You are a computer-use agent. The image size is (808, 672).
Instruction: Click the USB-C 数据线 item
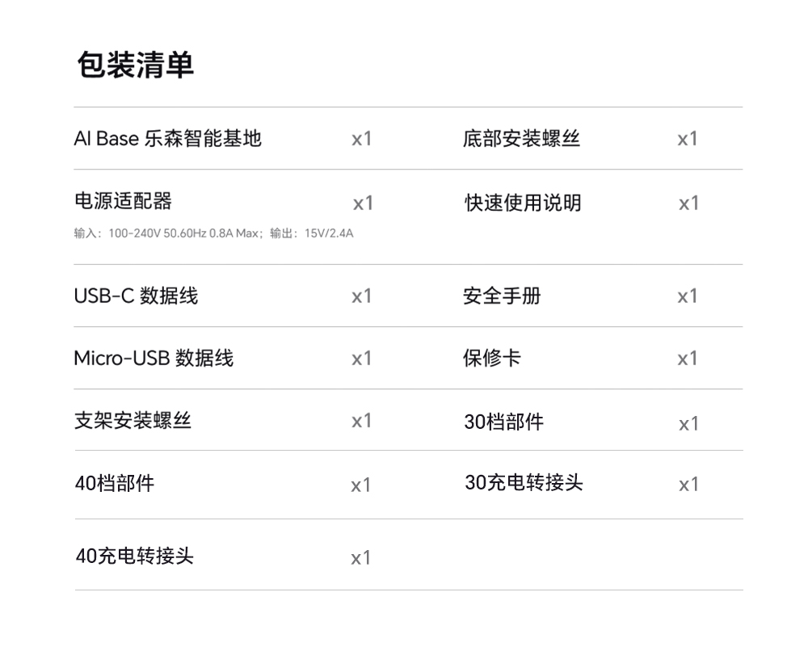click(136, 296)
